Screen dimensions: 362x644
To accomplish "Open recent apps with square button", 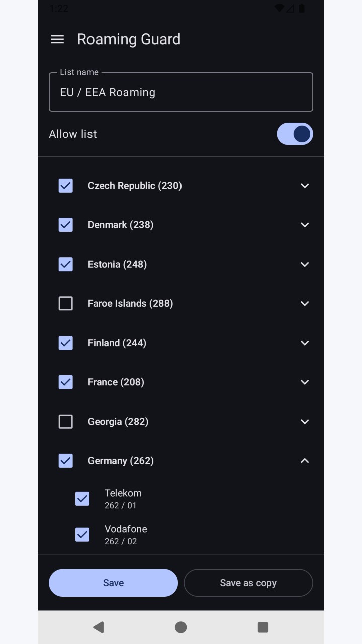I will (x=263, y=627).
